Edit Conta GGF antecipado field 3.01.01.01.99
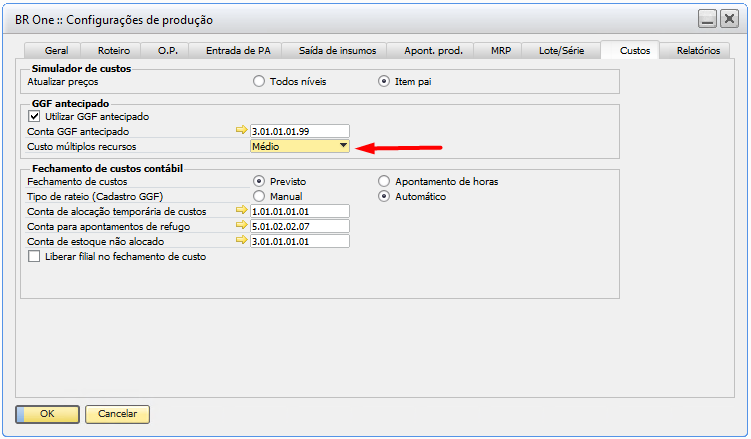The width and height of the screenshot is (751, 439). click(300, 131)
